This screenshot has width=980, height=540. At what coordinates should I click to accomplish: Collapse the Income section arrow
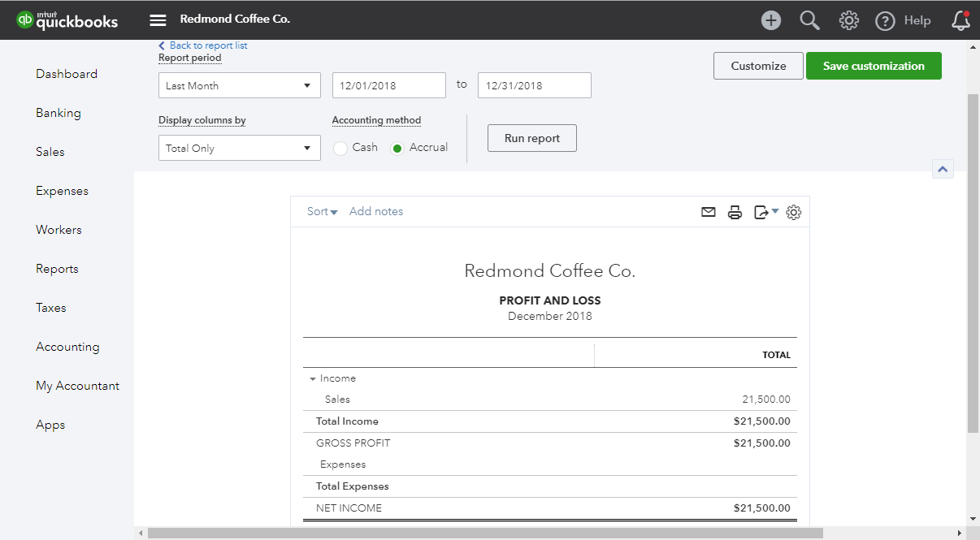(x=313, y=378)
